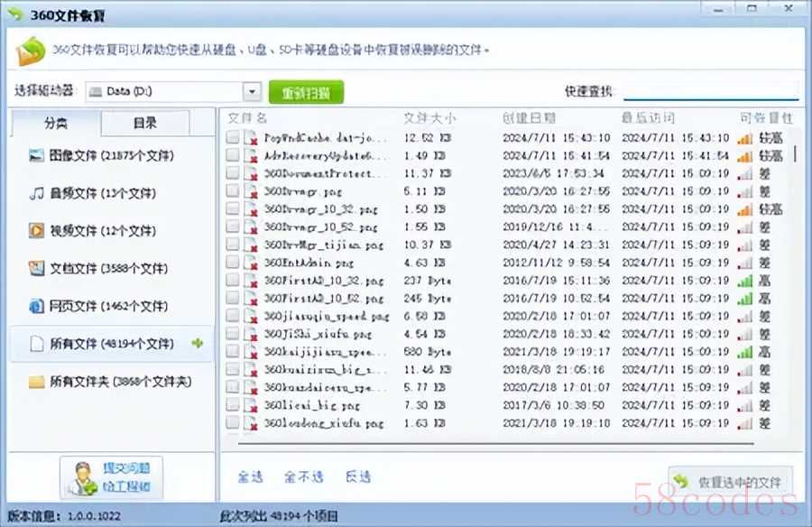Click the file icon of 360Drvmgr.png
812x527 pixels.
tap(251, 191)
